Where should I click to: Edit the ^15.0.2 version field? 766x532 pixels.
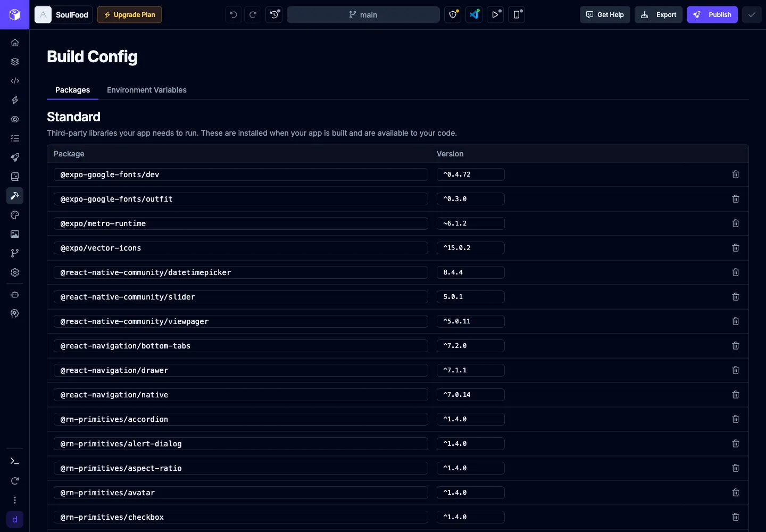point(471,248)
